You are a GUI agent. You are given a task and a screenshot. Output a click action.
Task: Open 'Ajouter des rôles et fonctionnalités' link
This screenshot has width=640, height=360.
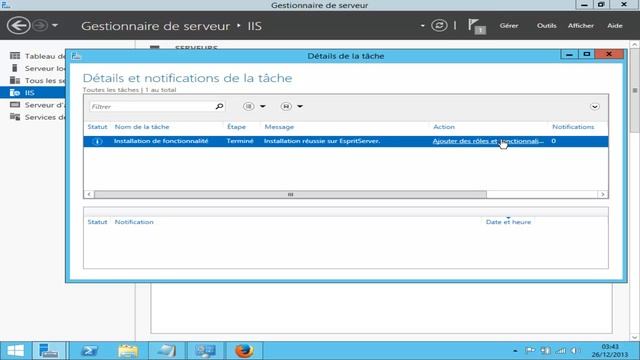[x=488, y=141]
